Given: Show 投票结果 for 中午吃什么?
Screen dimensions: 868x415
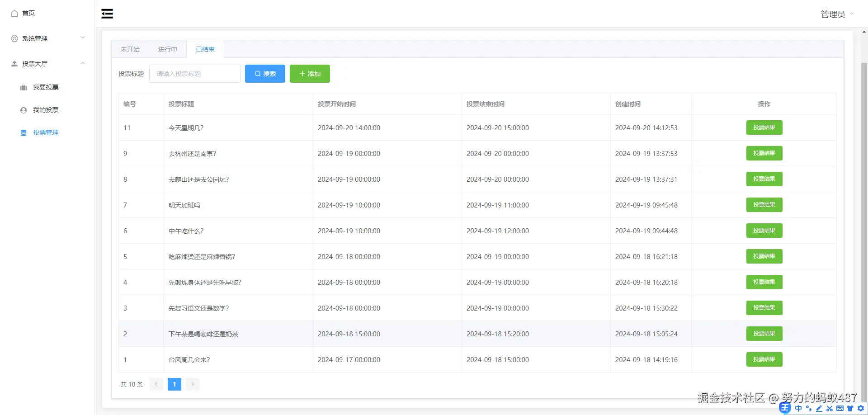Looking at the screenshot, I should [764, 231].
